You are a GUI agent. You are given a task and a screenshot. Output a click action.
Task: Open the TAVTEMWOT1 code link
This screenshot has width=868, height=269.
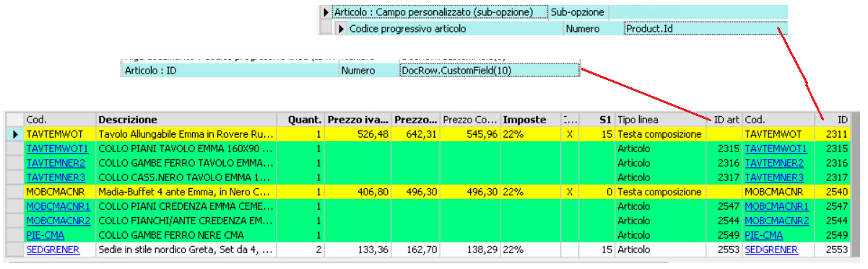pos(57,149)
